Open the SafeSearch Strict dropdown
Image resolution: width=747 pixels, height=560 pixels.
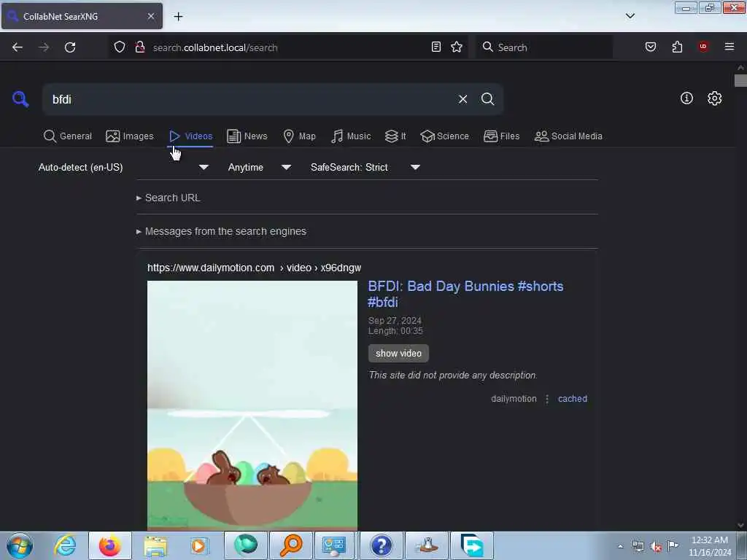[x=365, y=167]
